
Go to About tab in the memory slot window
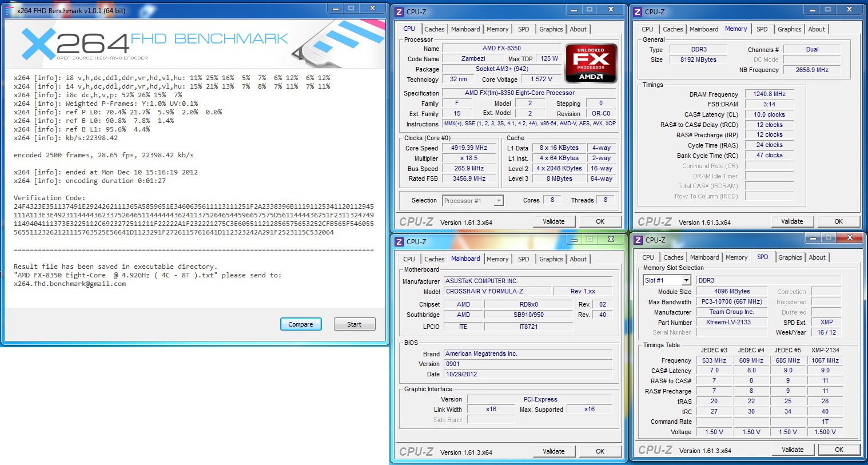817,257
